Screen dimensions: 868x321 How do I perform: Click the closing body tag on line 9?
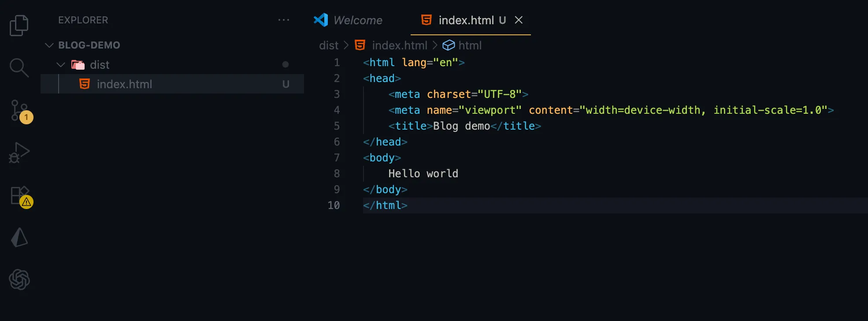(385, 190)
